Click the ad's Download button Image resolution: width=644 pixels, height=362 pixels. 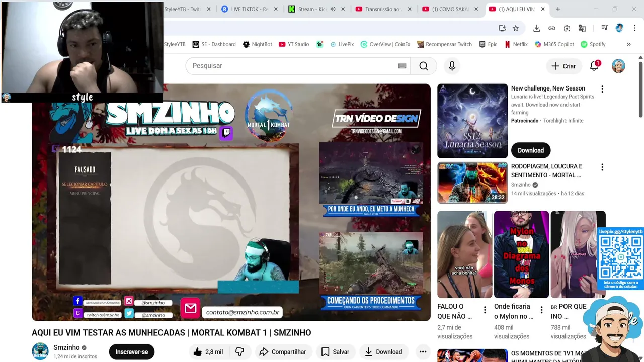coord(531,150)
